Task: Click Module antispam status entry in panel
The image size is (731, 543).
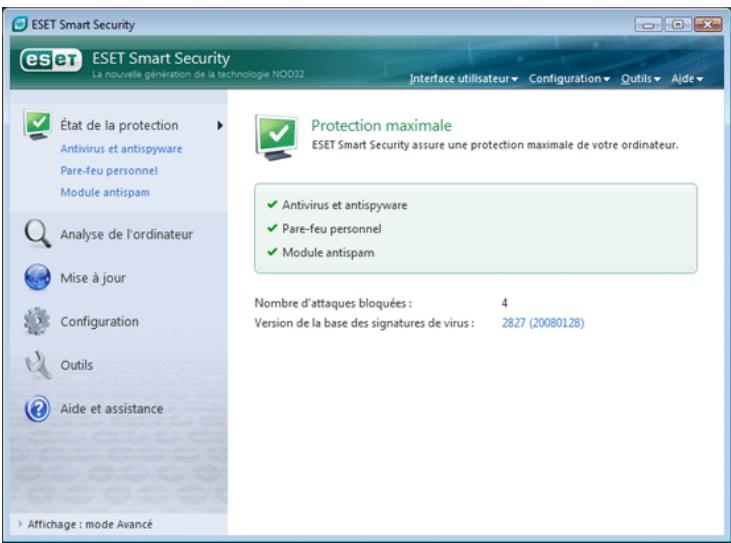Action: [x=328, y=252]
